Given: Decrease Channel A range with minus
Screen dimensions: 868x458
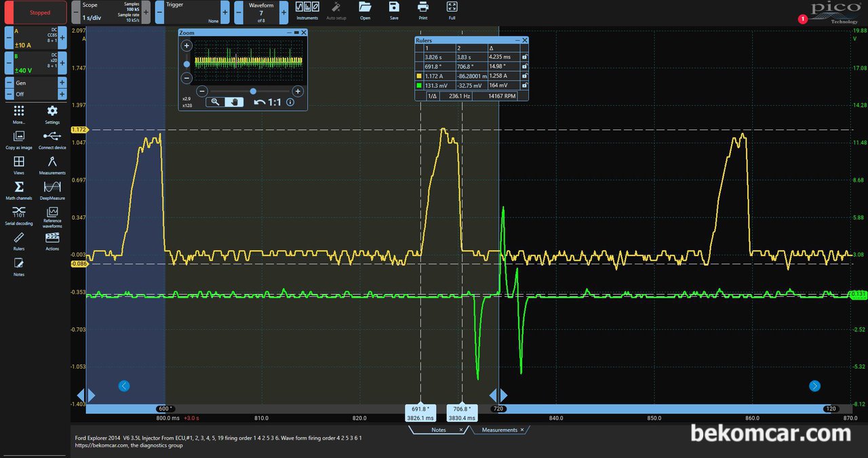Looking at the screenshot, I should (9, 38).
